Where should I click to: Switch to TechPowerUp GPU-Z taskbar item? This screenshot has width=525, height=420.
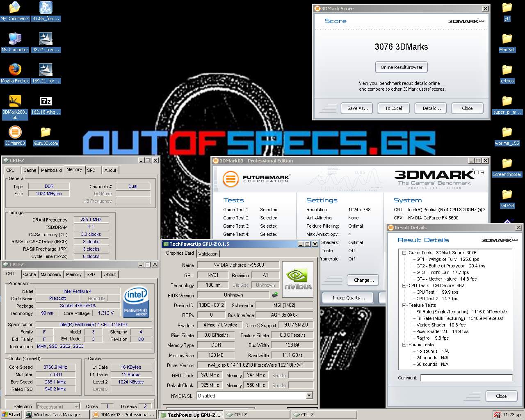point(191,415)
